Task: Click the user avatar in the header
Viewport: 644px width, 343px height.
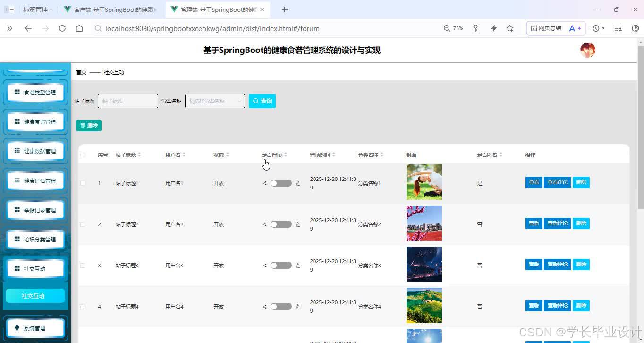Action: coord(587,50)
